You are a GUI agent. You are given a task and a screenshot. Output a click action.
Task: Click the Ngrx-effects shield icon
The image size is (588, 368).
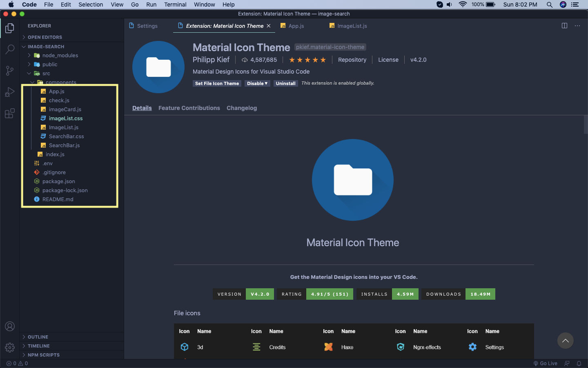[401, 347]
